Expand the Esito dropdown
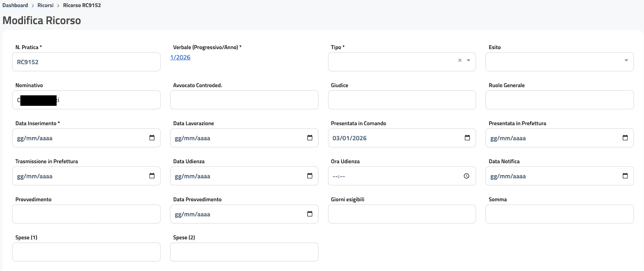Viewport: 644px width, 271px height. (x=626, y=61)
